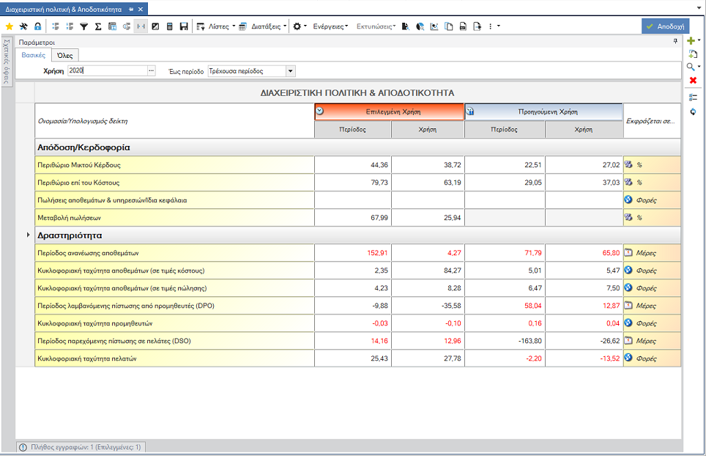Click the Ονομασία/Υπολογισμός δείκτη header
The height and width of the screenshot is (456, 706).
click(x=175, y=121)
